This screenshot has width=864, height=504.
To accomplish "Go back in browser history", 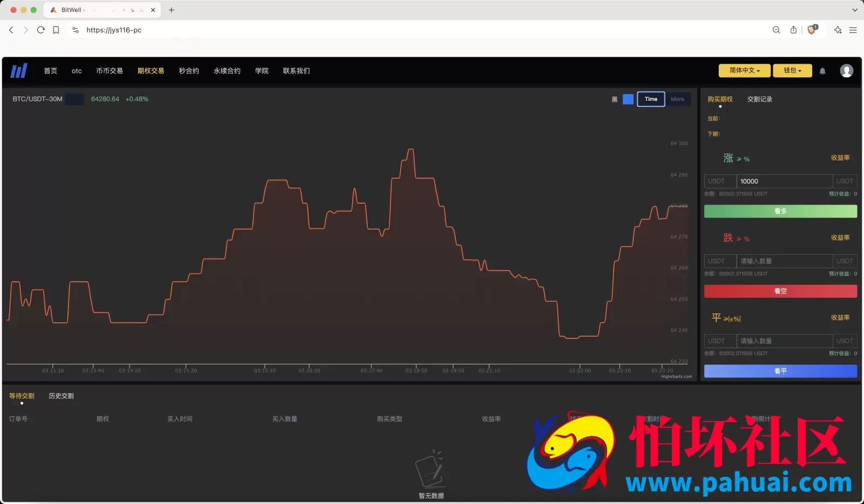I will [11, 30].
